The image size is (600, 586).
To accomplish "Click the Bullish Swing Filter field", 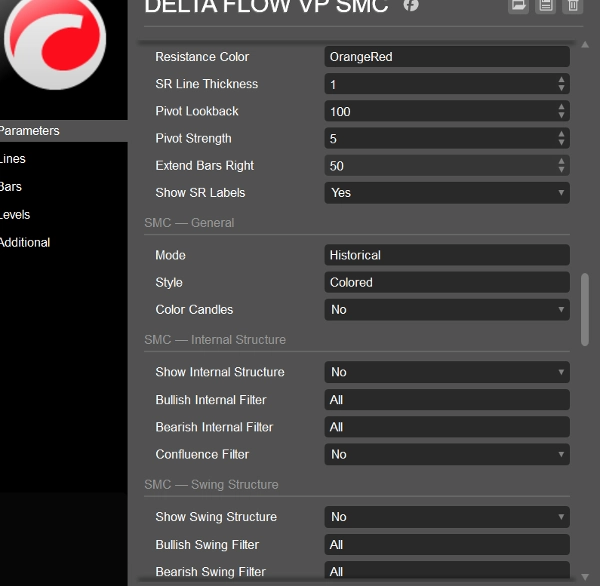I will [x=447, y=545].
